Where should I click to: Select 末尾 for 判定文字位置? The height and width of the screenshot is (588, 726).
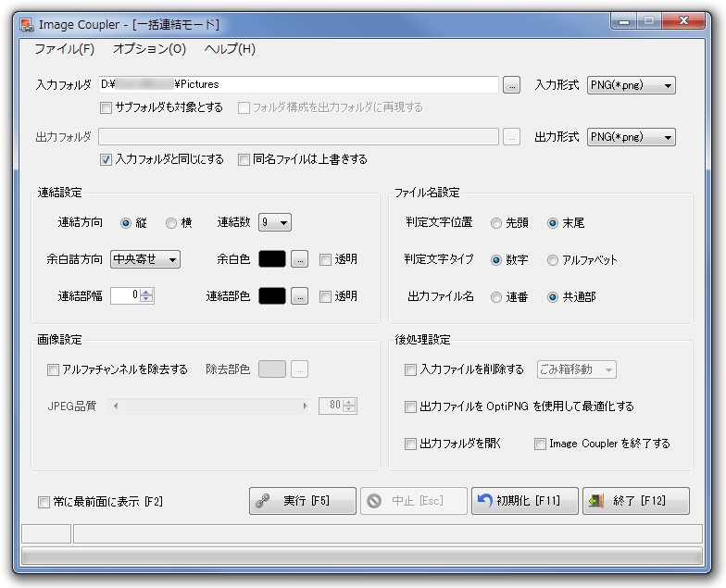(x=552, y=223)
